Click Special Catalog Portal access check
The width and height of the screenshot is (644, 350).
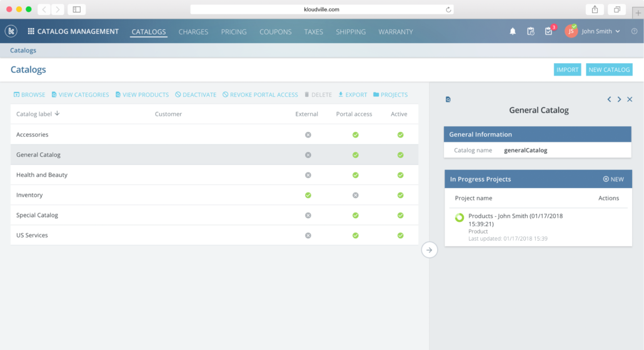click(x=356, y=215)
